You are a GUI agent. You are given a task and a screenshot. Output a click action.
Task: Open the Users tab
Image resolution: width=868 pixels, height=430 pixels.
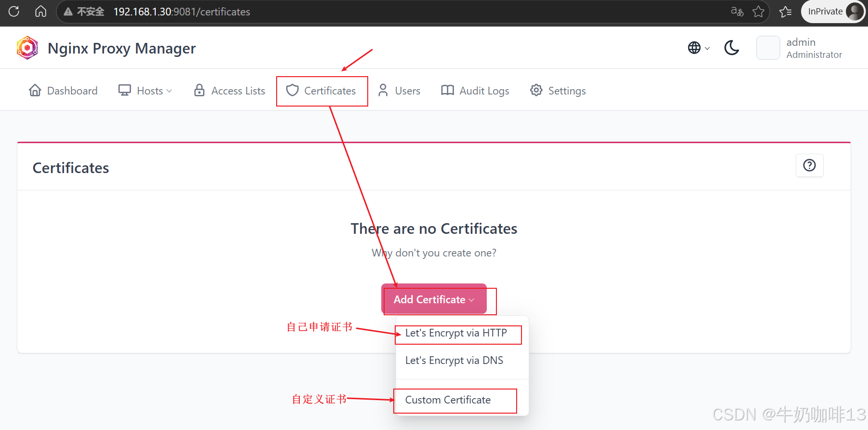pyautogui.click(x=399, y=91)
